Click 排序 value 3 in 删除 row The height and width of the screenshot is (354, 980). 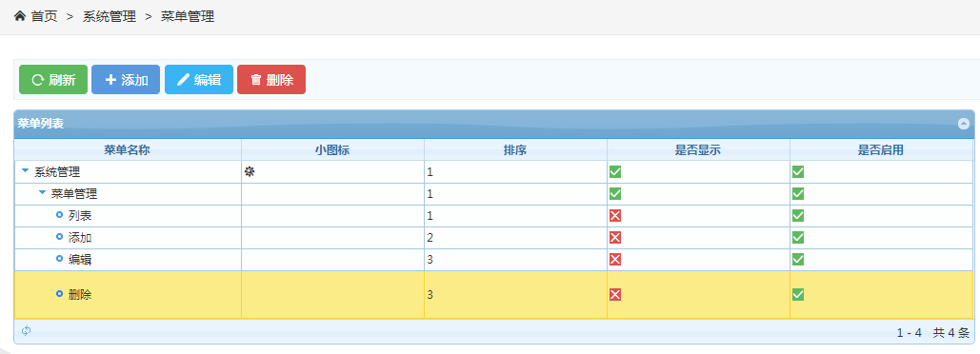pyautogui.click(x=430, y=295)
